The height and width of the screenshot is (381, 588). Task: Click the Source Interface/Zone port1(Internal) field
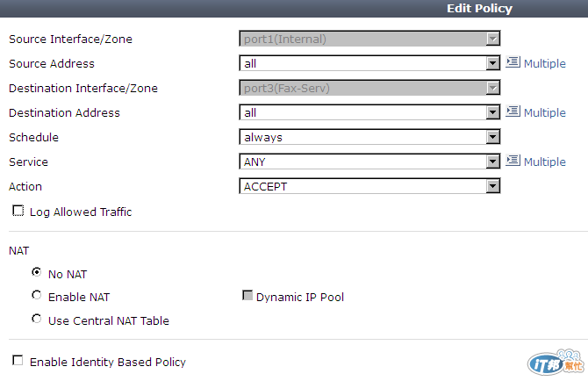click(369, 39)
